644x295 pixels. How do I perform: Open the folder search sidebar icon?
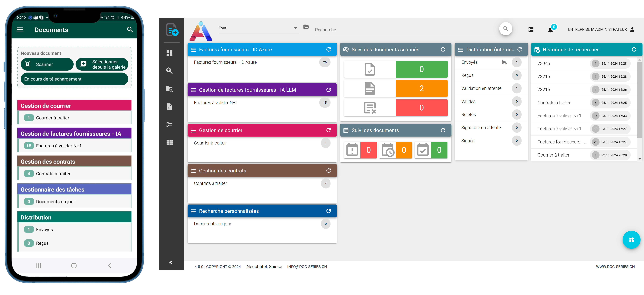(169, 89)
